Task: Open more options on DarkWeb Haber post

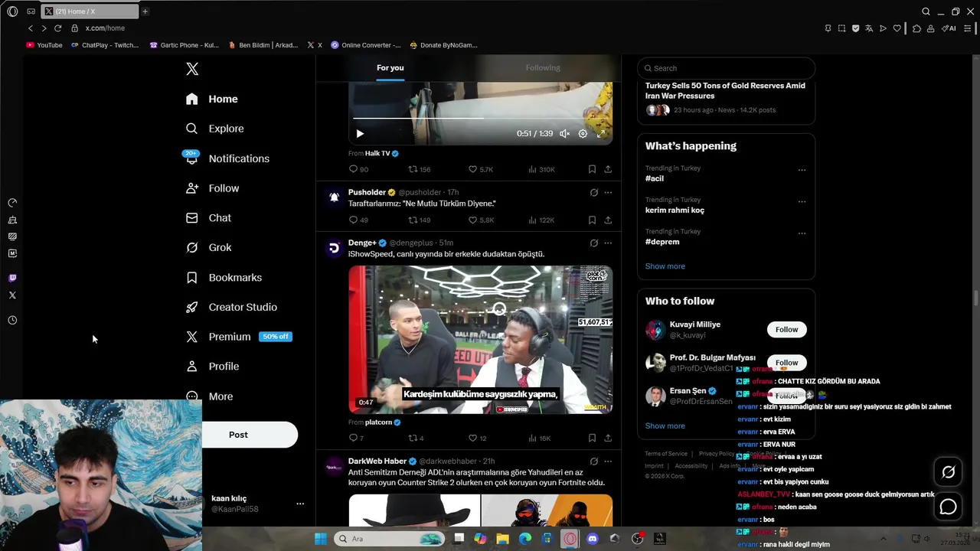Action: pyautogui.click(x=608, y=461)
